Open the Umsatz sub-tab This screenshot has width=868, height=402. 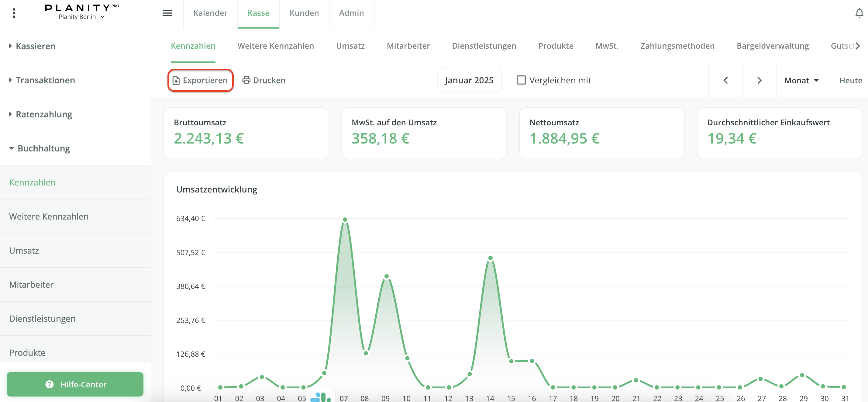[350, 46]
